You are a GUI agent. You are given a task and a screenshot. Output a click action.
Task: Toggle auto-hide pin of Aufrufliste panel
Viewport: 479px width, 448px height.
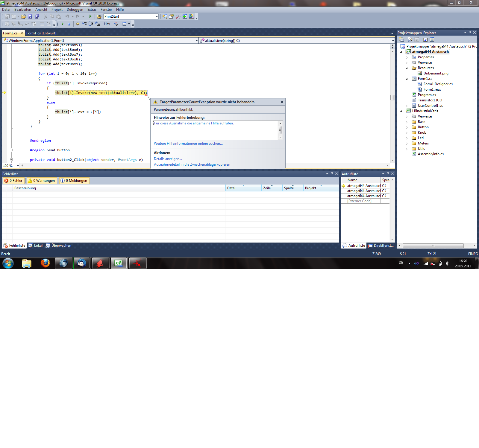point(388,174)
